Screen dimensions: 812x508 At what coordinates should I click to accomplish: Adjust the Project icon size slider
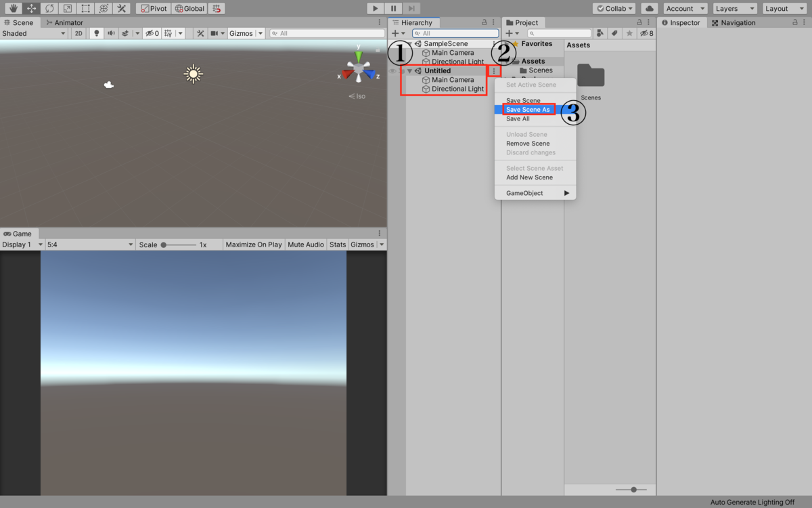coord(631,489)
